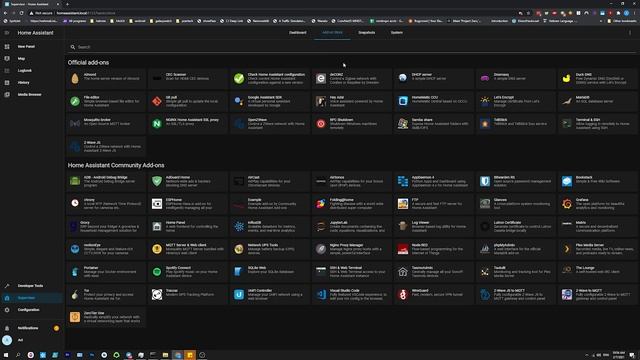Open the System tab
Image resolution: width=640 pixels, height=360 pixels.
click(397, 33)
